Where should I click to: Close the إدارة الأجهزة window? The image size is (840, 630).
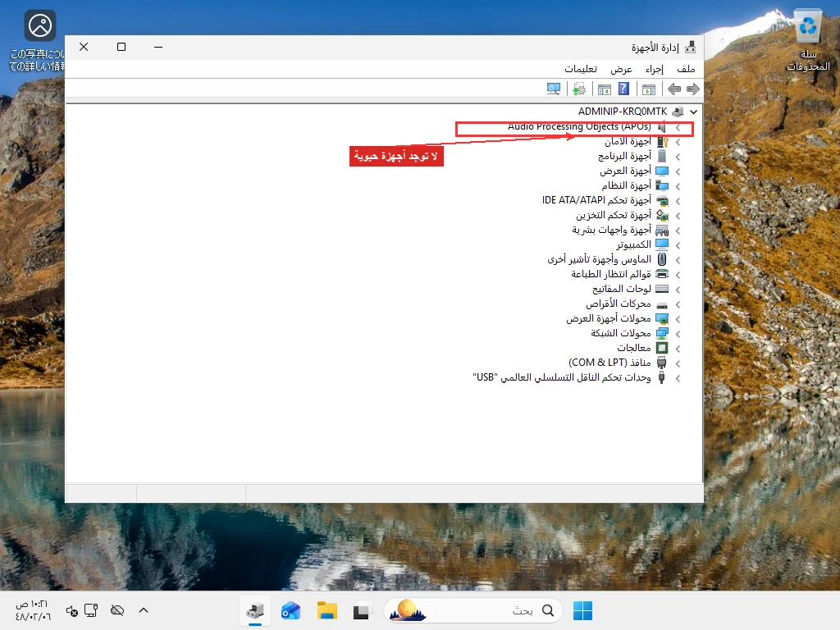tap(84, 47)
